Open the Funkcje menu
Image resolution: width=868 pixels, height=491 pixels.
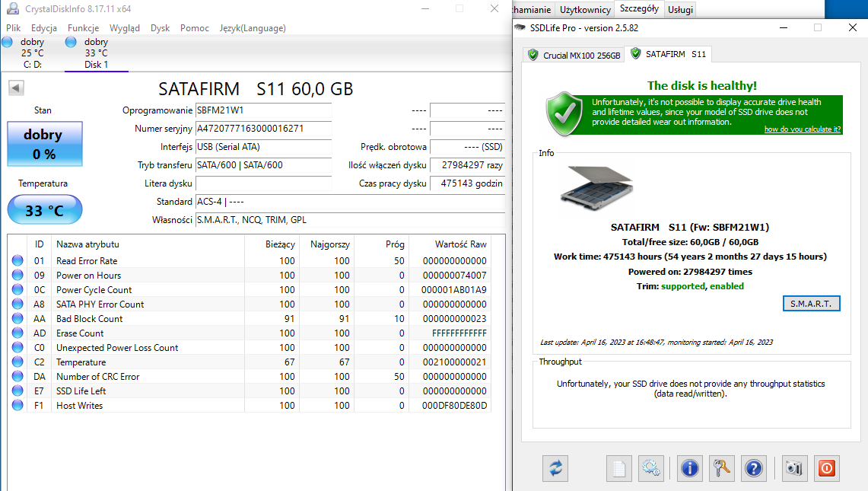83,27
